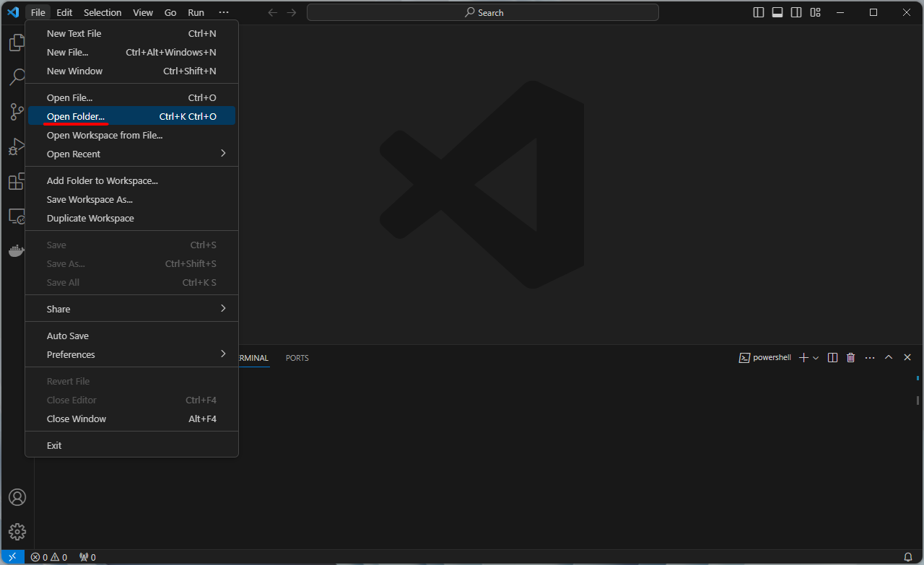Open the Run menu

196,12
